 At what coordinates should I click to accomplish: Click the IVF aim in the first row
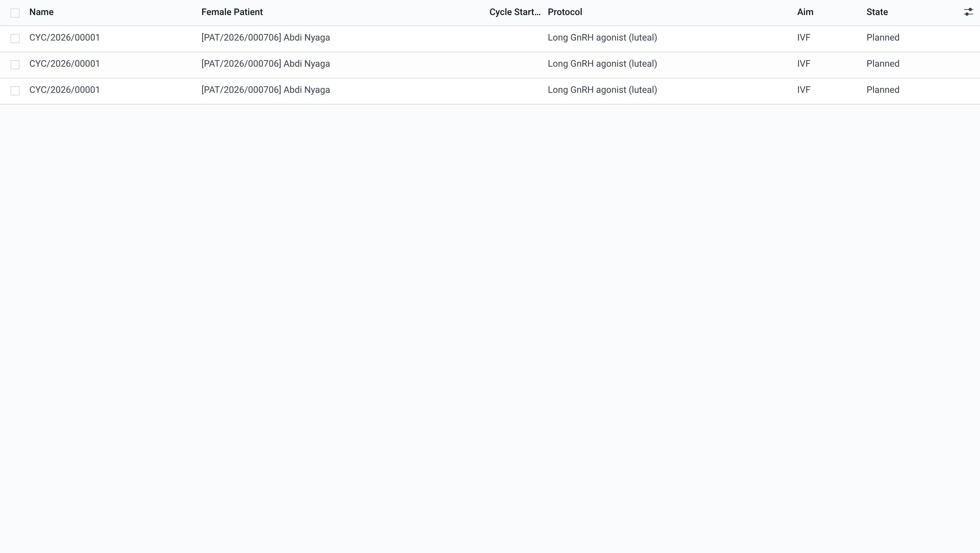804,38
